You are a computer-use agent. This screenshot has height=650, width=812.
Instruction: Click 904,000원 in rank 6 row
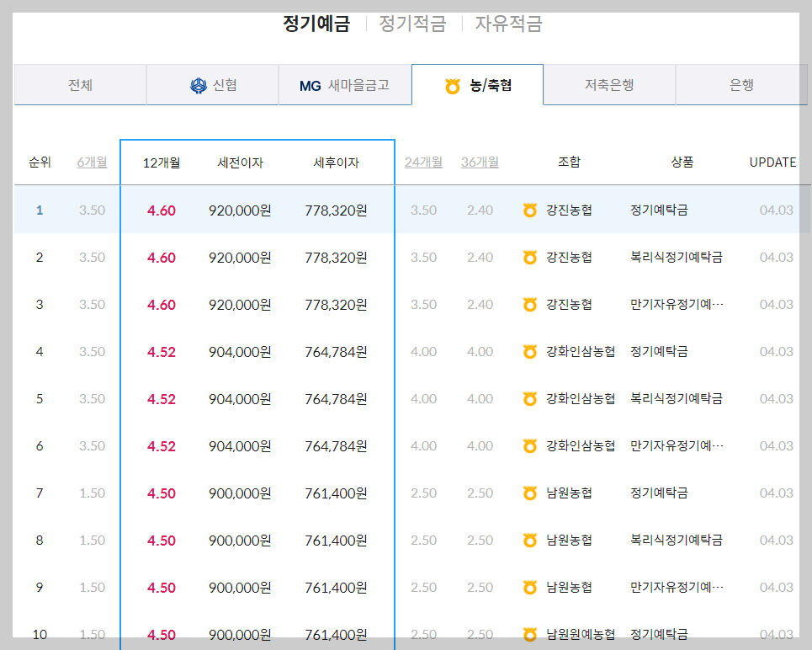tap(241, 446)
